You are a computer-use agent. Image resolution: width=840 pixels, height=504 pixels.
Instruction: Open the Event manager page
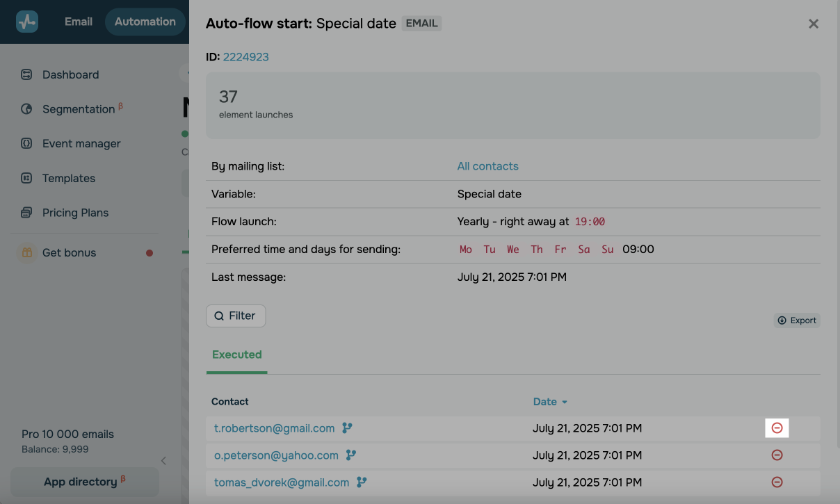[81, 144]
